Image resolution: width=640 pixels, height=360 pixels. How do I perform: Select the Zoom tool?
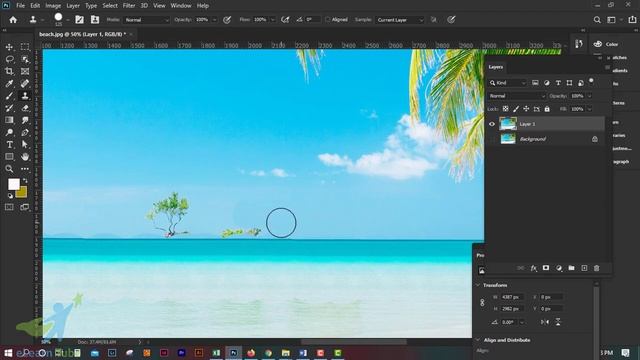click(9, 169)
